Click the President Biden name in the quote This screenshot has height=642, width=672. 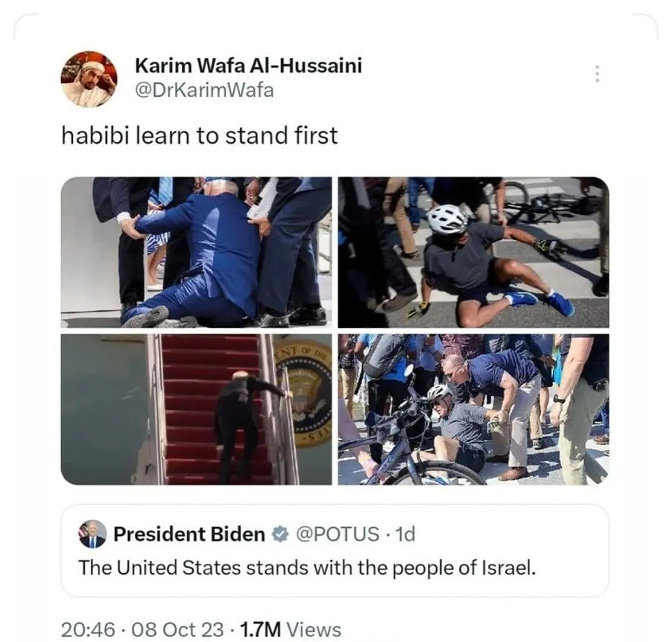pos(189,534)
